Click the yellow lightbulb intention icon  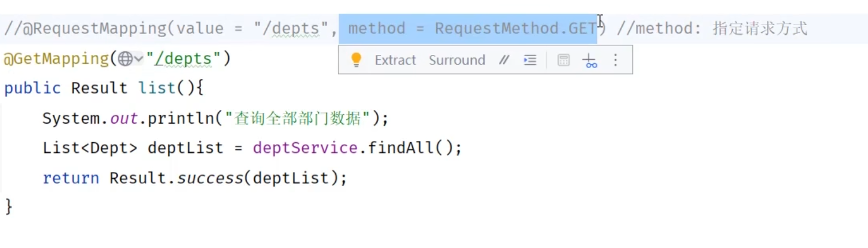pos(357,60)
